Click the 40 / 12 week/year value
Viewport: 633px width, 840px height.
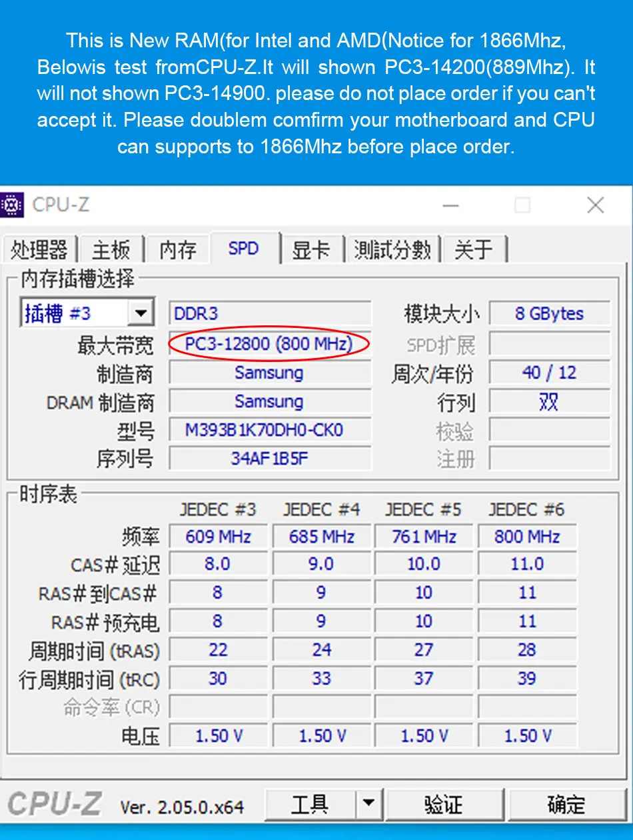[x=550, y=373]
